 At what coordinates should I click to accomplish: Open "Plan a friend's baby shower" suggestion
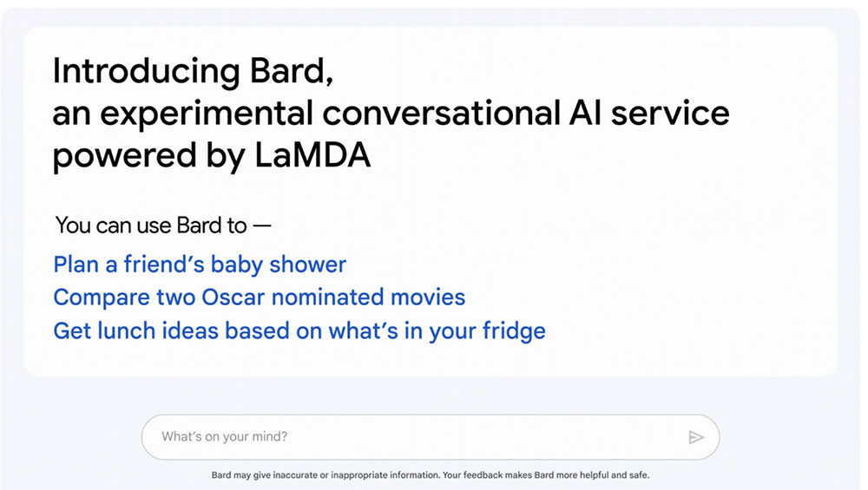(200, 265)
